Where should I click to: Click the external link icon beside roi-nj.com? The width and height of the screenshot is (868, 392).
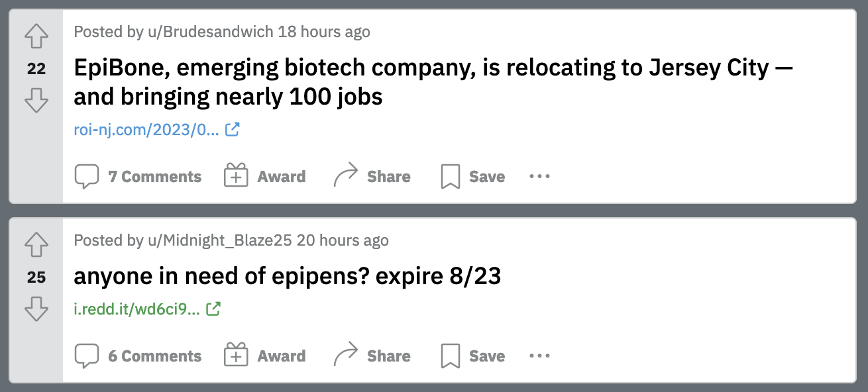click(x=232, y=130)
